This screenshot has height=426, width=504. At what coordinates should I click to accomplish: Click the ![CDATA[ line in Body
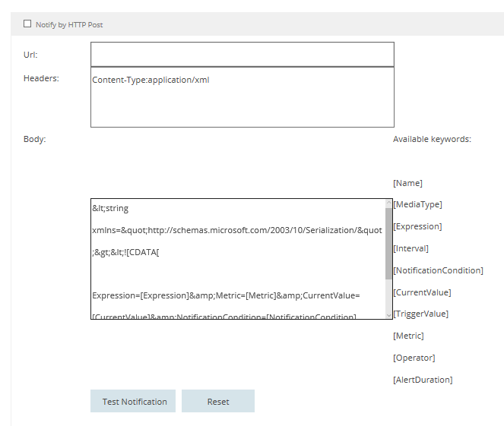(x=125, y=252)
